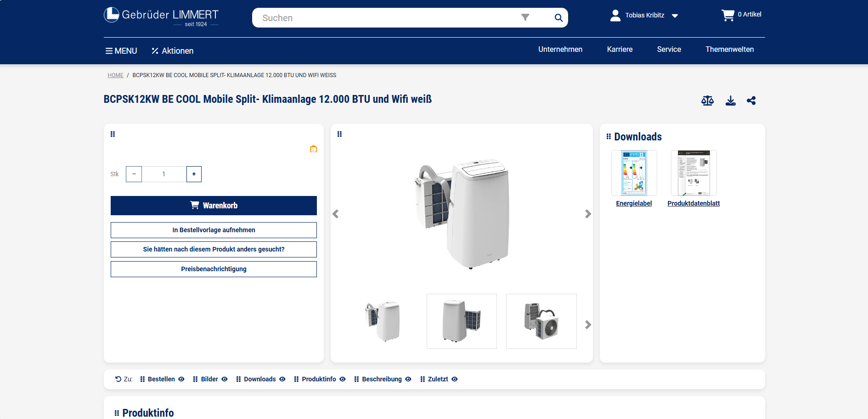This screenshot has height=419, width=868.
Task: Click the user account avatar icon
Action: pyautogui.click(x=615, y=16)
